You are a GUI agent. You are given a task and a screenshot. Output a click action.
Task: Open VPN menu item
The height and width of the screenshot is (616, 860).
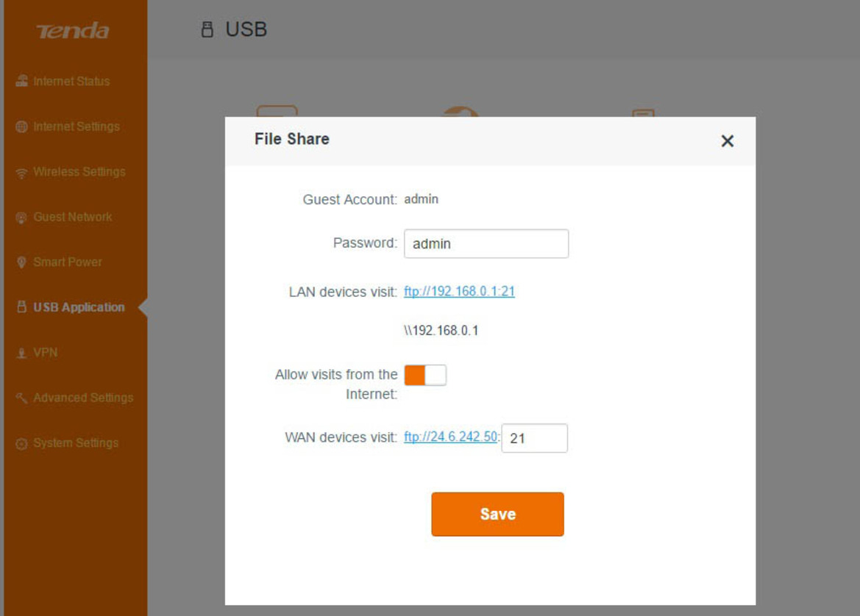pos(45,352)
